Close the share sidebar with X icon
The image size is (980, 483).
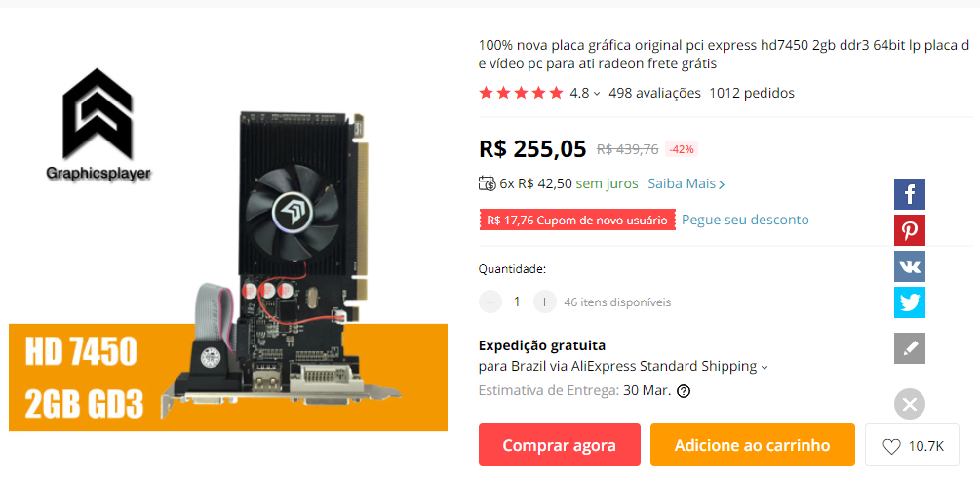pyautogui.click(x=910, y=404)
